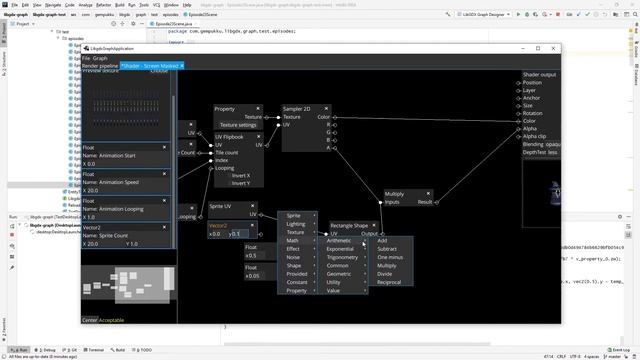Image resolution: width=640 pixels, height=360 pixels.
Task: Delete the Animation Start float property
Action: 164,147
